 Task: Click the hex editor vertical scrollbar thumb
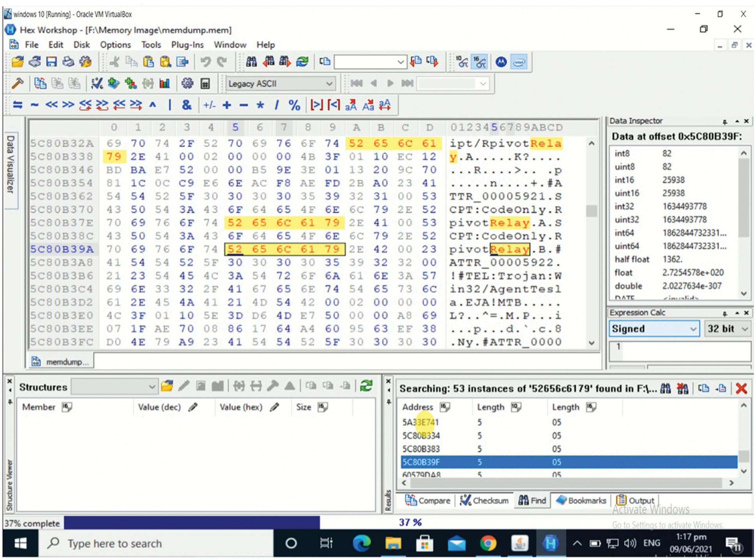(591, 211)
